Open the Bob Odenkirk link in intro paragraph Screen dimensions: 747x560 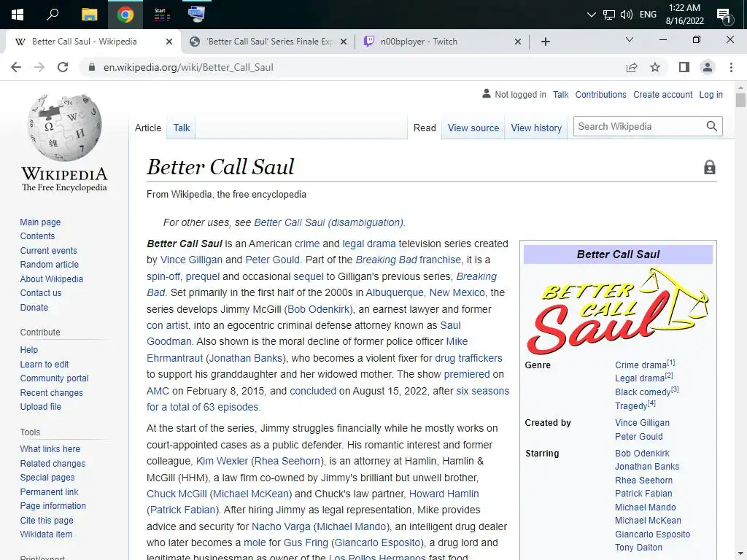coord(318,309)
